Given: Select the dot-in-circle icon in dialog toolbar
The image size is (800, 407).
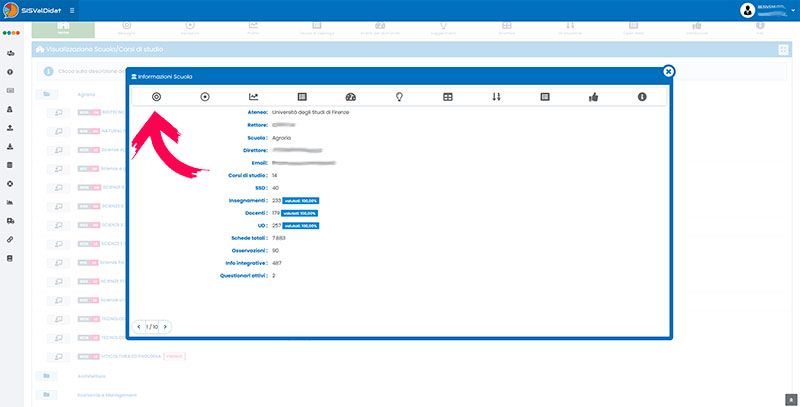Looking at the screenshot, I should click(x=205, y=97).
